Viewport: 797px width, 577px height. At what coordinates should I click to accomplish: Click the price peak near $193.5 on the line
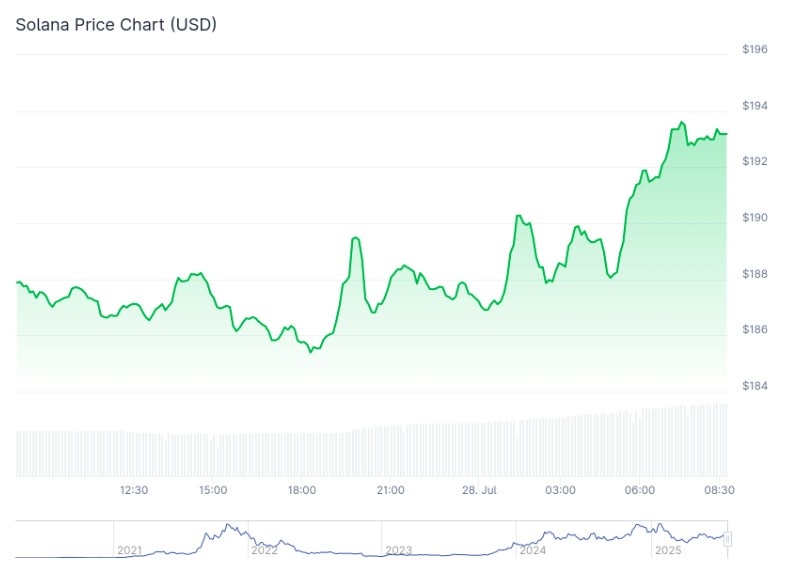tap(682, 122)
